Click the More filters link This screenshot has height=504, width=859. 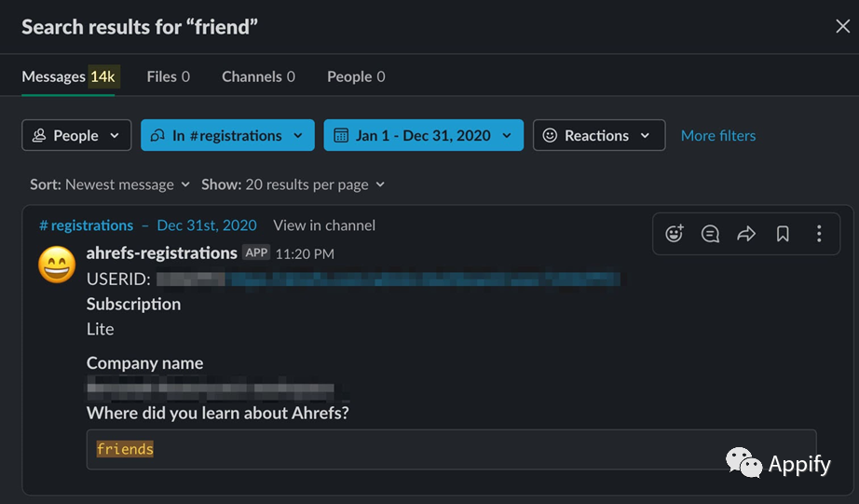click(718, 135)
